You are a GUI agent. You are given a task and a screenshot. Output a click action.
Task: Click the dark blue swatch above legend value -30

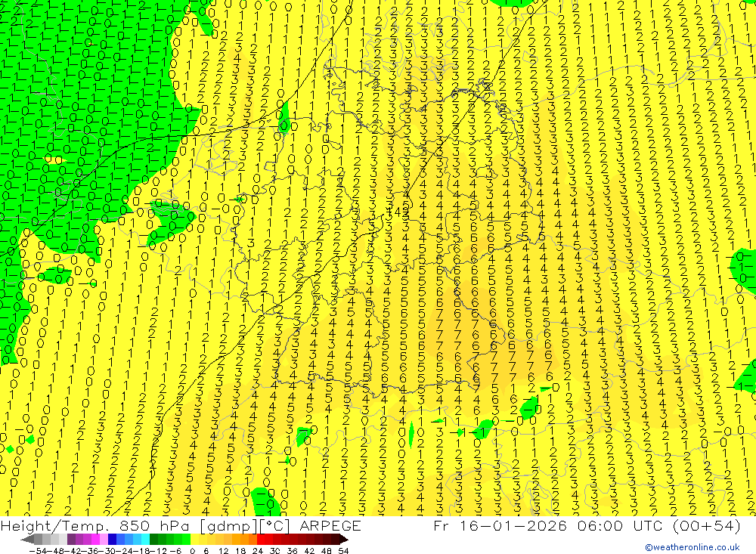coord(113,539)
